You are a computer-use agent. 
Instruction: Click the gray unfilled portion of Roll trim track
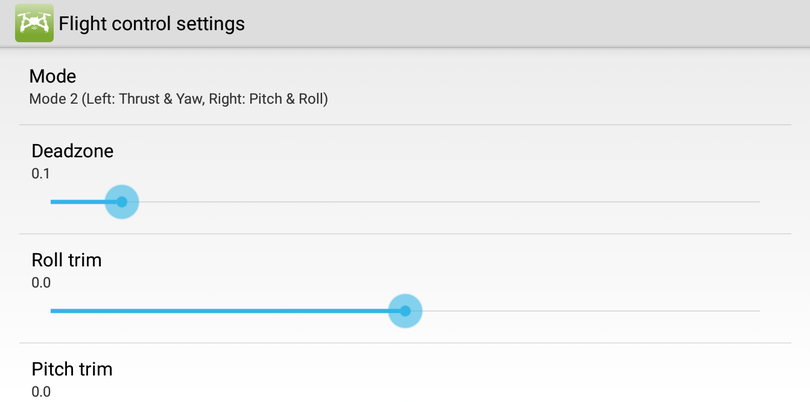[x=590, y=310]
